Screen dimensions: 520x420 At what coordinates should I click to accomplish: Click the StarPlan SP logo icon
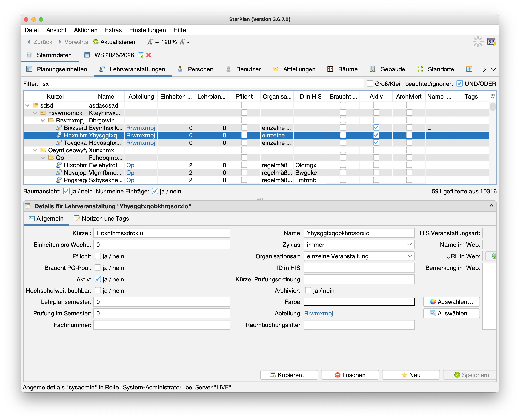coord(491,42)
